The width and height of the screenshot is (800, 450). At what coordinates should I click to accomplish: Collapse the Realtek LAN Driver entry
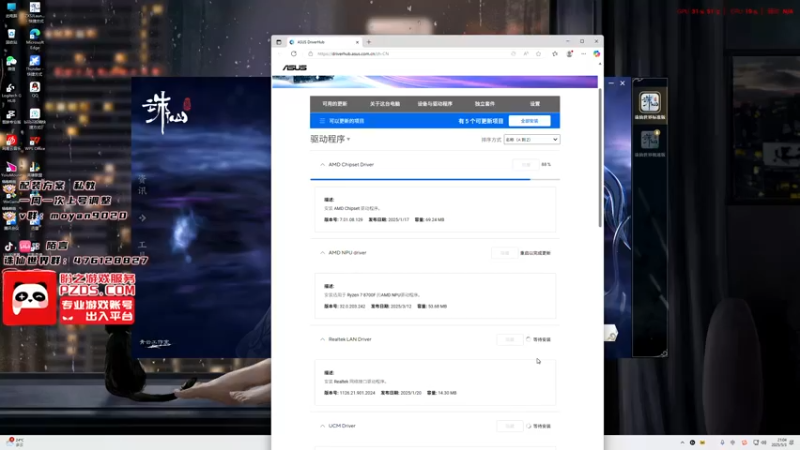point(322,339)
